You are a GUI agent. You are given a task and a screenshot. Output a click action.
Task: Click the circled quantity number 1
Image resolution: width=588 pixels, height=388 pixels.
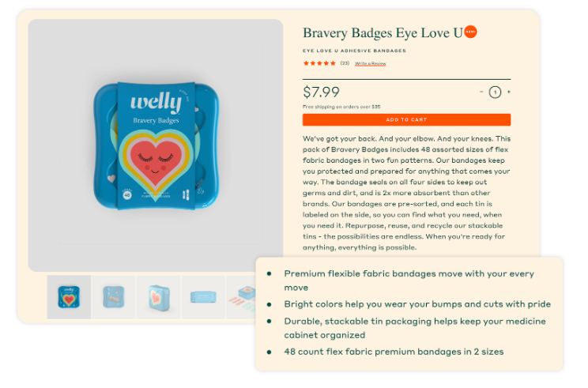click(495, 92)
